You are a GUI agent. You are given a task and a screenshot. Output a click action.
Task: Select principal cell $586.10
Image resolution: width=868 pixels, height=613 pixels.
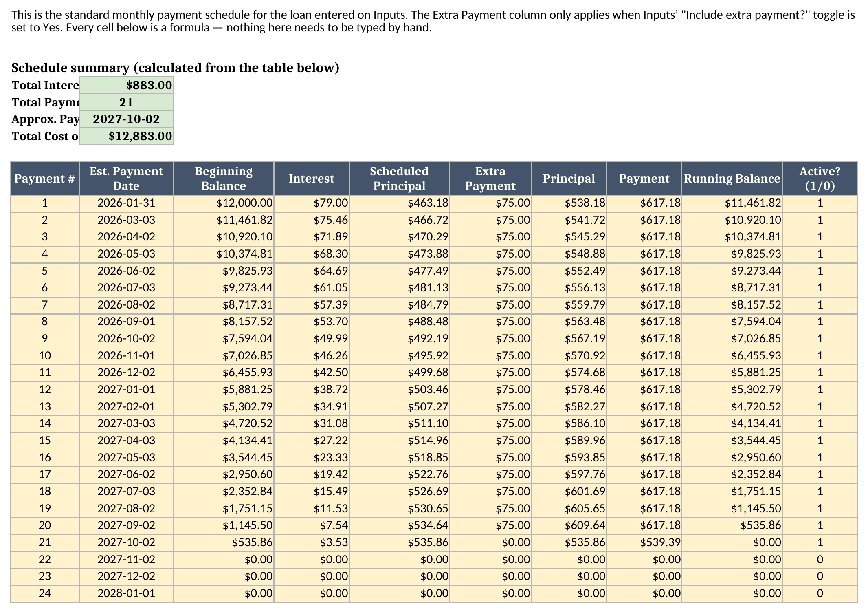click(x=569, y=424)
